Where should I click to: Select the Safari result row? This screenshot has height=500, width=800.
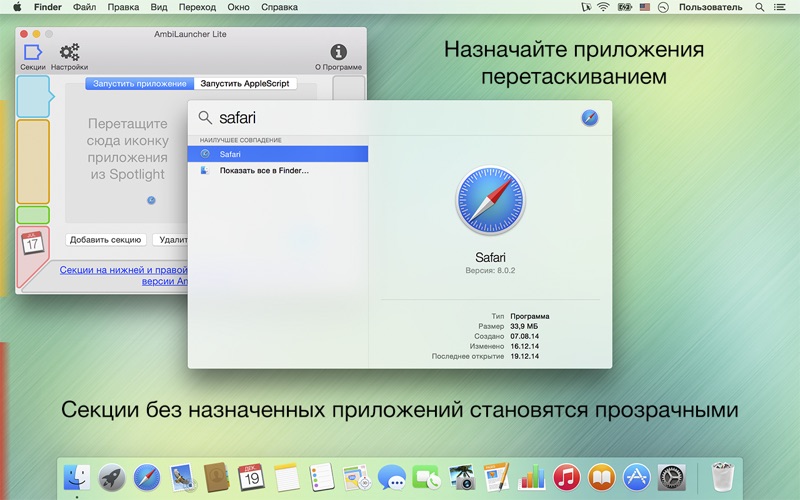pyautogui.click(x=278, y=154)
